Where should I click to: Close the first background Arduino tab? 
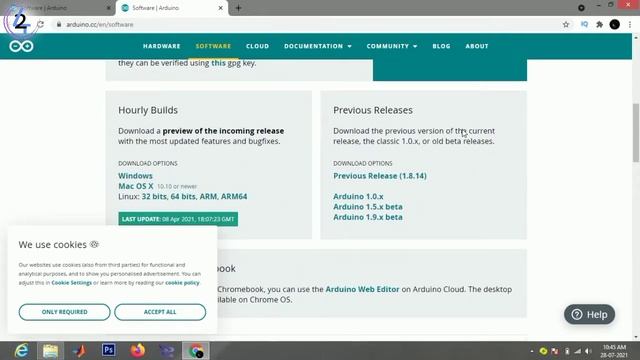(x=109, y=8)
